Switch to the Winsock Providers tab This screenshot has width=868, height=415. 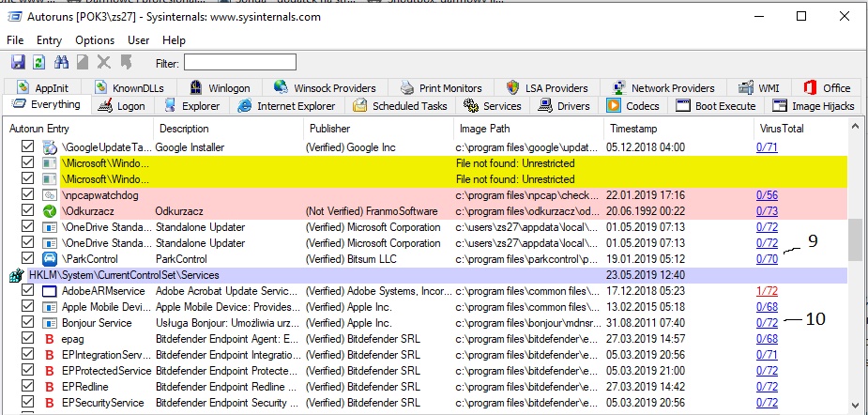point(325,88)
